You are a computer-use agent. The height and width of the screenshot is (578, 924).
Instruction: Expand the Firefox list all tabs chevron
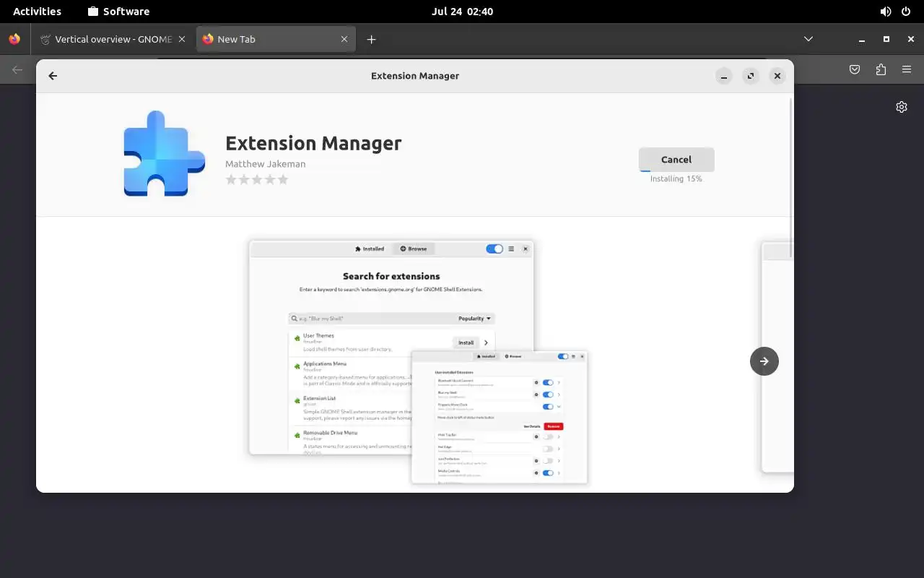point(808,39)
